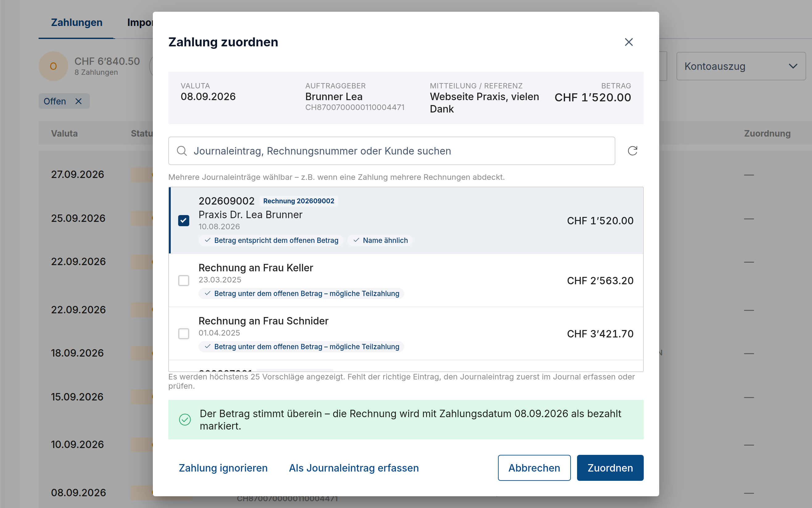Viewport: 812px width, 508px height.
Task: Click the green success checkmark icon
Action: point(185,420)
